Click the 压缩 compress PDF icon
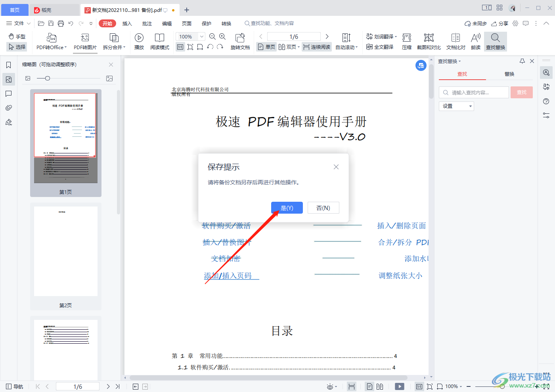This screenshot has height=392, width=555. point(407,41)
